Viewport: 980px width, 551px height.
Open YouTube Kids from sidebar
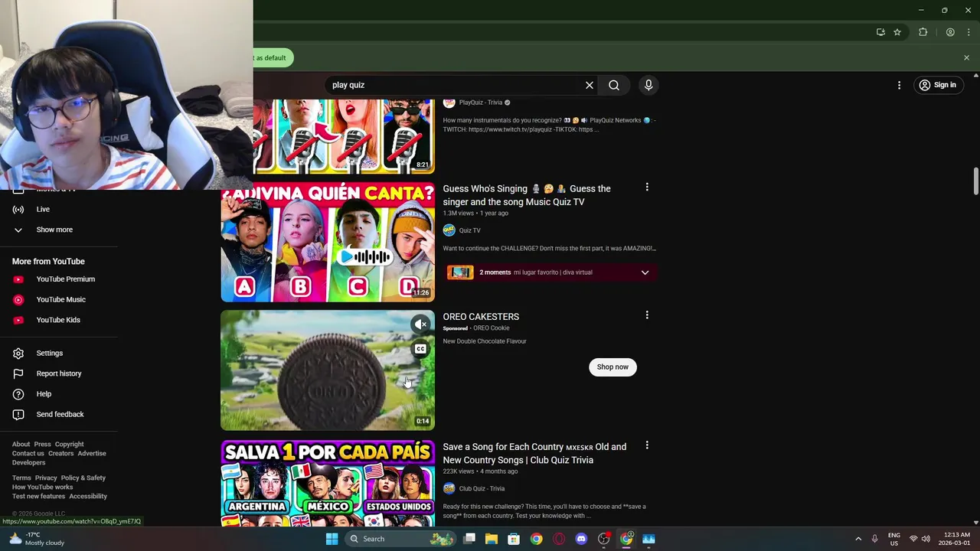(60, 320)
